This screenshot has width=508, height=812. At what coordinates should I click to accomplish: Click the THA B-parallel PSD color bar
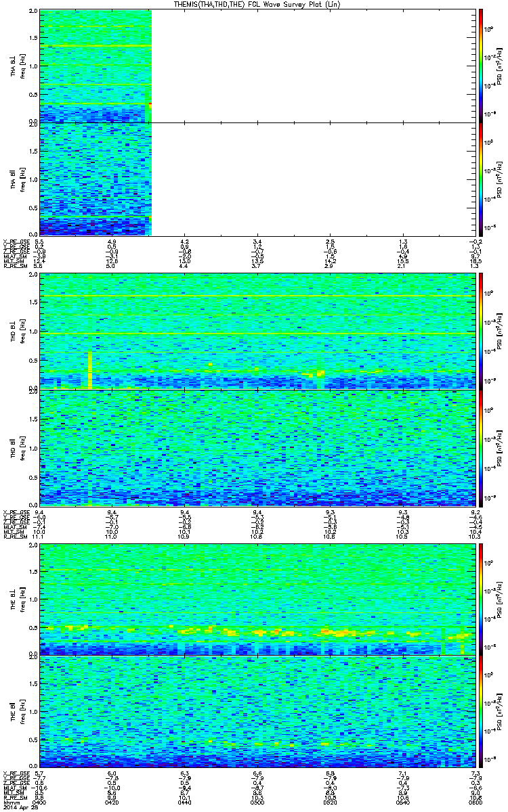click(x=481, y=179)
